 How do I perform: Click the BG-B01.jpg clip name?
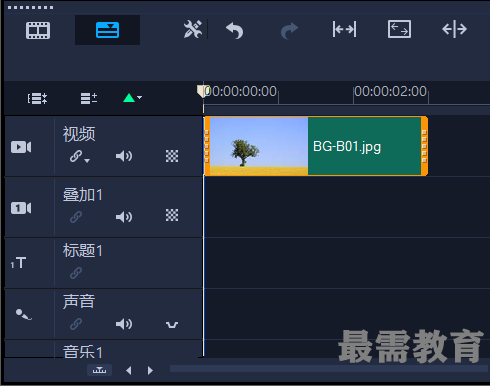pyautogui.click(x=347, y=147)
